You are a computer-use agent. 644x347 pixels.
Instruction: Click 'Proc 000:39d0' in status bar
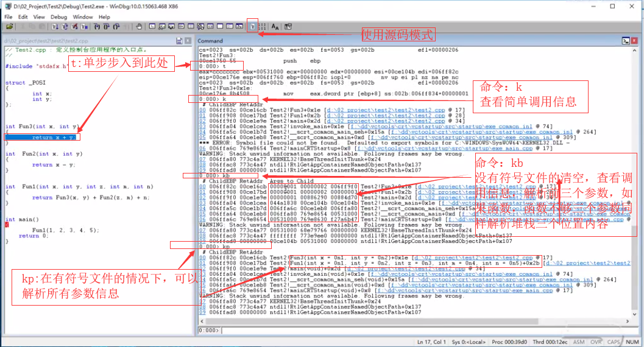(509, 342)
